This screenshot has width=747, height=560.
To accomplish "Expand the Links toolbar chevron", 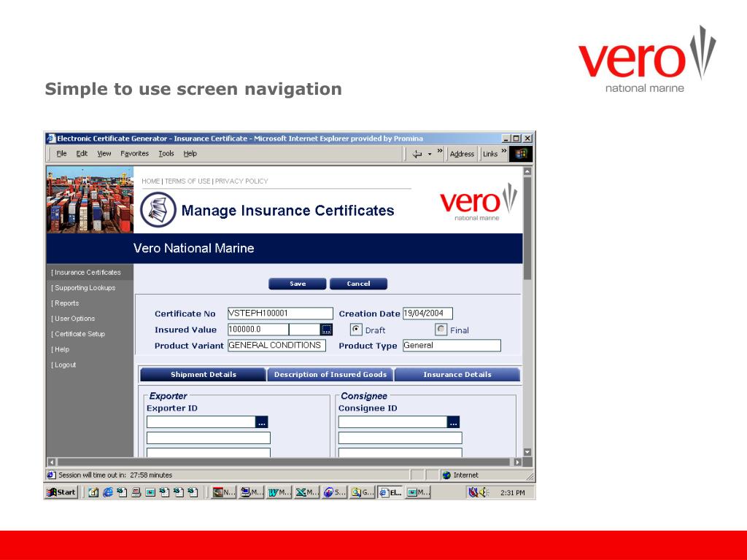I will pyautogui.click(x=504, y=151).
